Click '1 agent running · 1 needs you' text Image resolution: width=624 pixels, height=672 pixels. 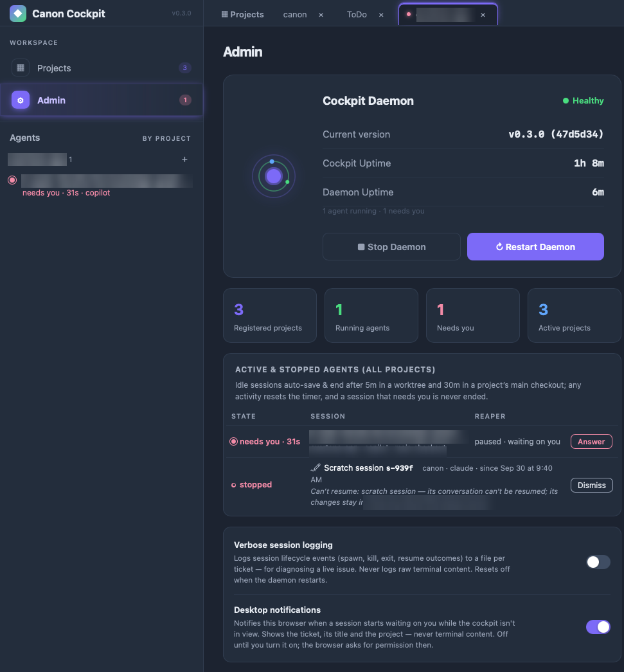pos(373,211)
